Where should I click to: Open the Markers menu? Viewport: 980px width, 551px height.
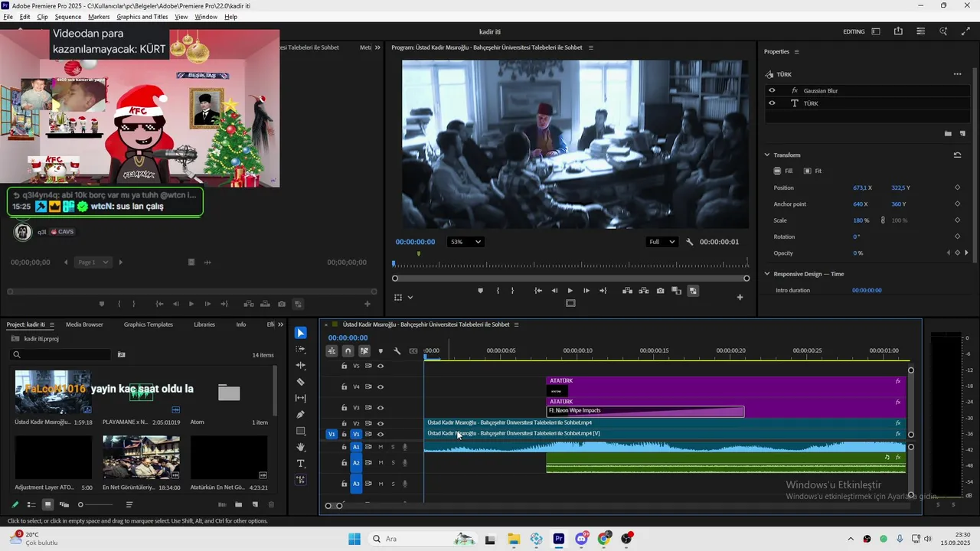coord(99,17)
